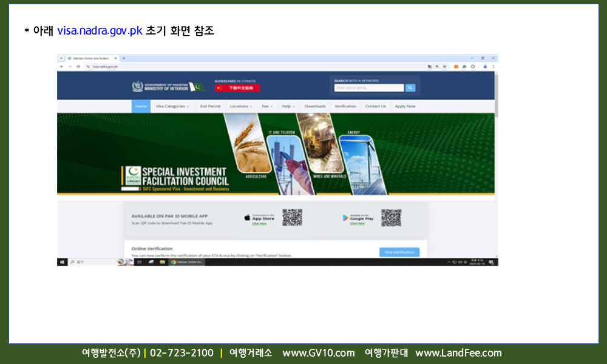
Task: Open the notification center icon in taskbar
Action: pos(491,262)
